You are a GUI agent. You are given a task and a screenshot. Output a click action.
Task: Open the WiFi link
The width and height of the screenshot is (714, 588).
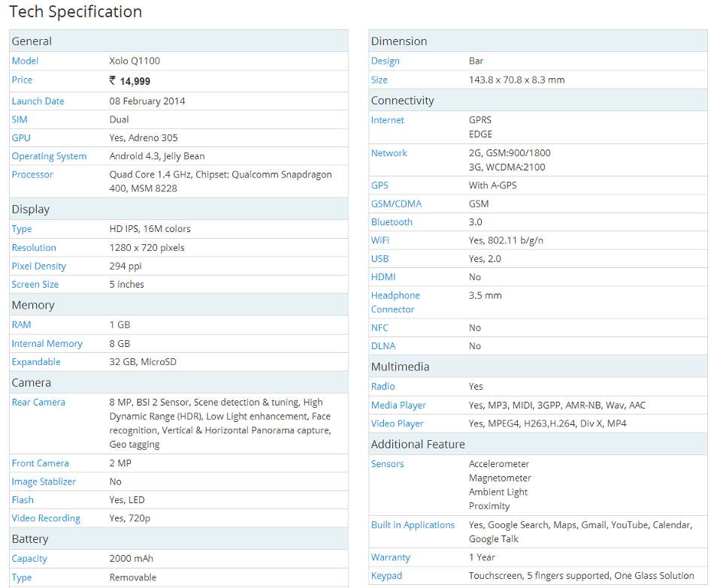tap(380, 240)
